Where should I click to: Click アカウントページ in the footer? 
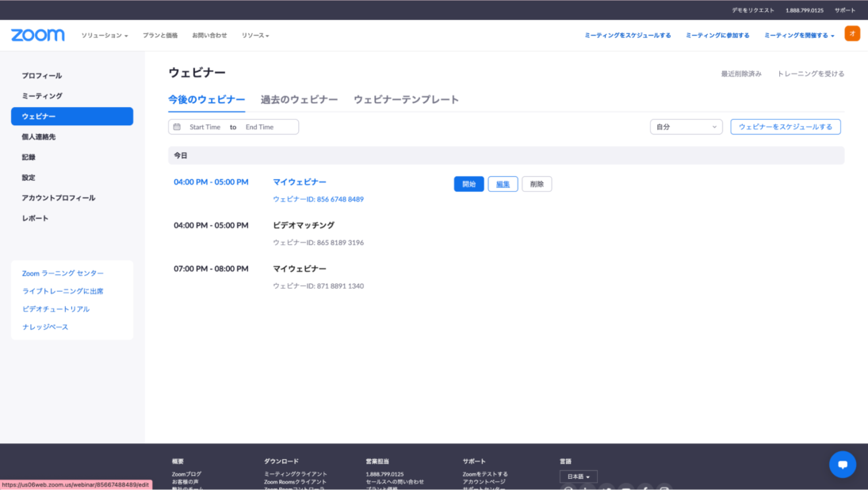(484, 482)
